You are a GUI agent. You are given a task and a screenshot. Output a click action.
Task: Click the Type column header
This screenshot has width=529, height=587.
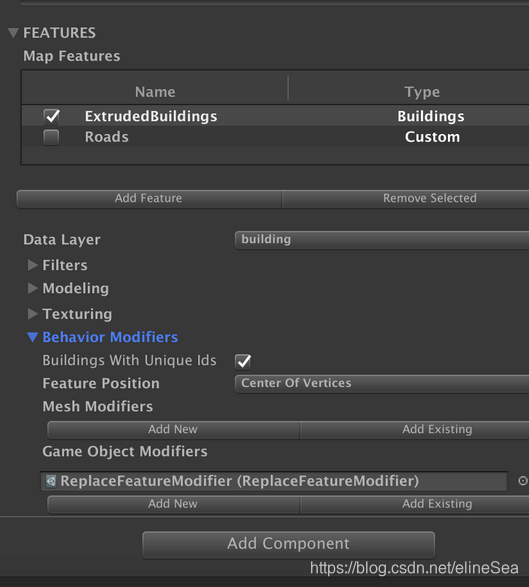pyautogui.click(x=422, y=92)
